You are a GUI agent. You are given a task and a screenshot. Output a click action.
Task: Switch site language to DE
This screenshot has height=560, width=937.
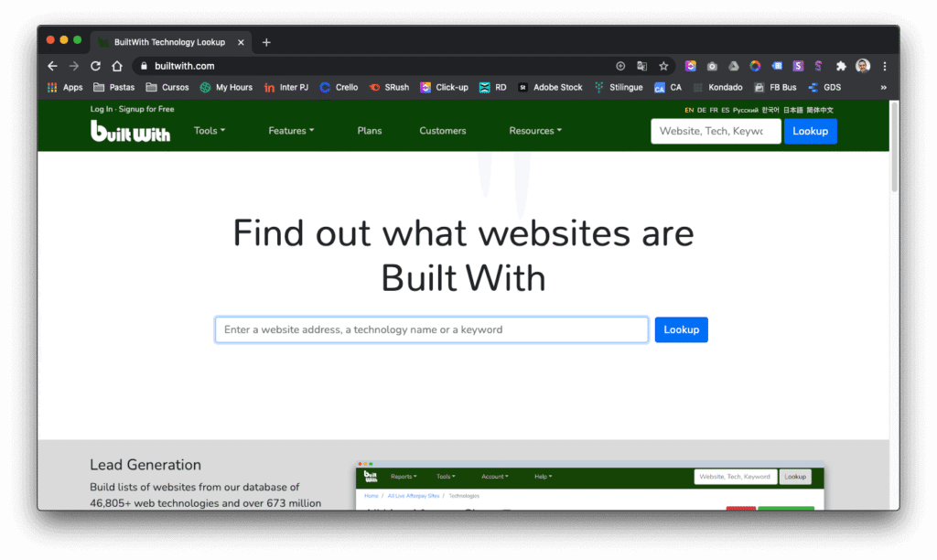[702, 110]
